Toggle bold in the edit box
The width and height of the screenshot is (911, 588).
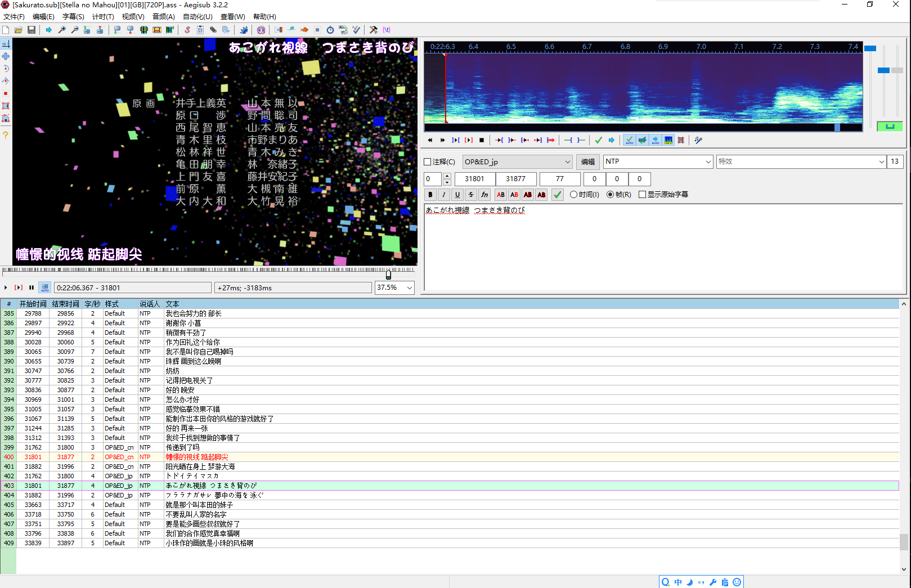pyautogui.click(x=430, y=195)
